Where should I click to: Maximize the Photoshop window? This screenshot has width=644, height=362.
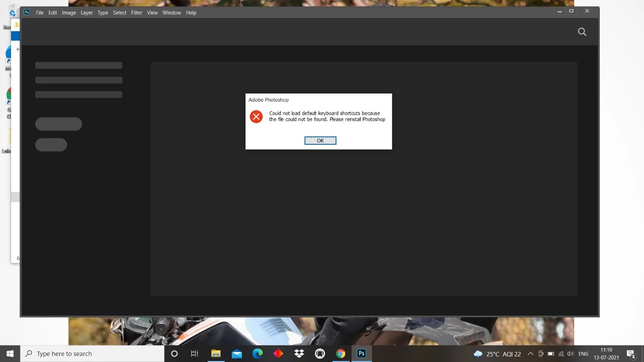coord(572,11)
